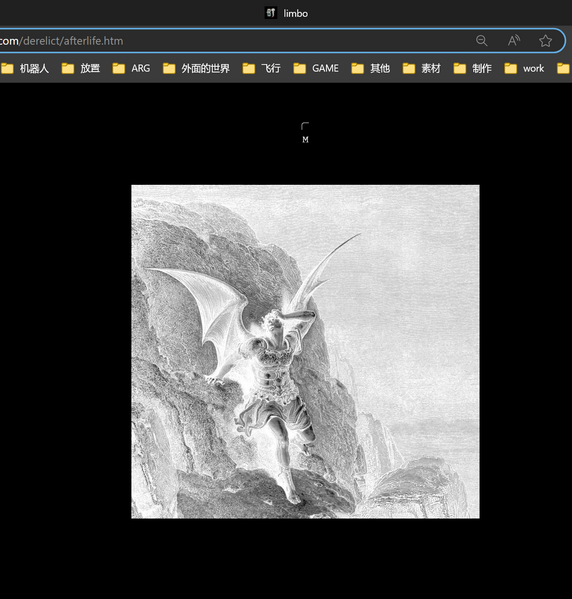This screenshot has height=599, width=572.
Task: Open the work bookmark folder
Action: 524,68
